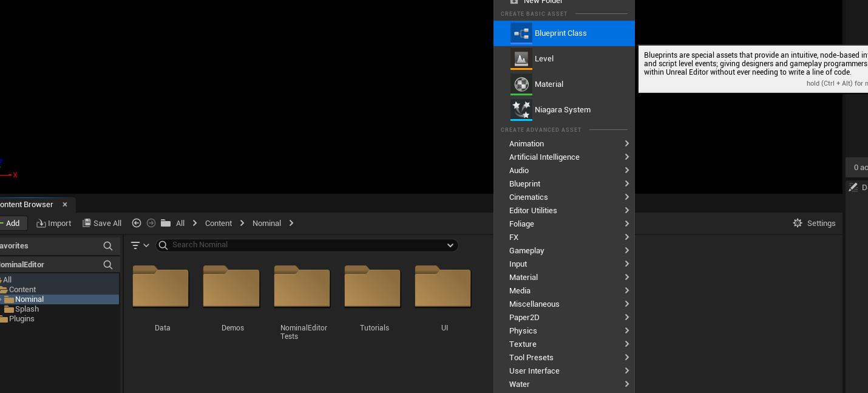Open the search history dropdown arrow
This screenshot has width=868, height=393.
point(450,245)
